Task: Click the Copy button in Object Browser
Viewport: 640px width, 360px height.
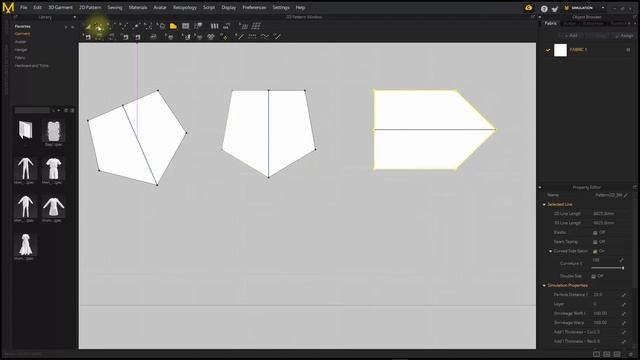Action: 597,36
